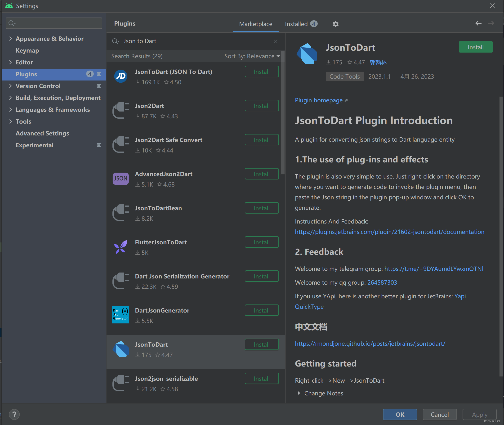Open the help question mark button
The image size is (504, 425).
(x=14, y=414)
